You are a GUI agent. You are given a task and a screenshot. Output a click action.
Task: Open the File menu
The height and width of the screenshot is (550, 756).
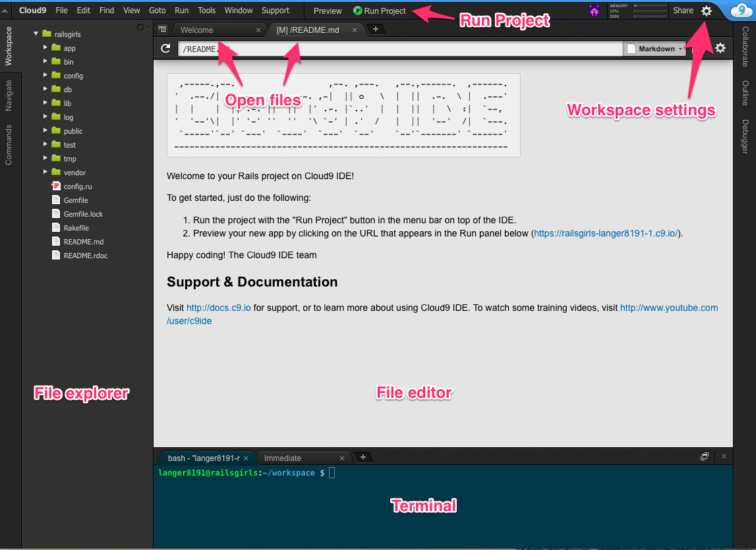point(61,10)
